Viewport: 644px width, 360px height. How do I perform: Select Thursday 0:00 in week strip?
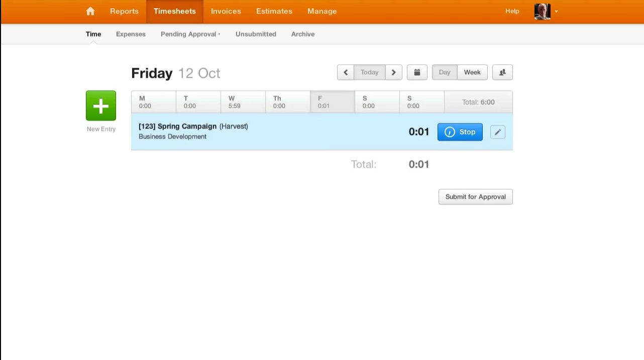pos(288,102)
